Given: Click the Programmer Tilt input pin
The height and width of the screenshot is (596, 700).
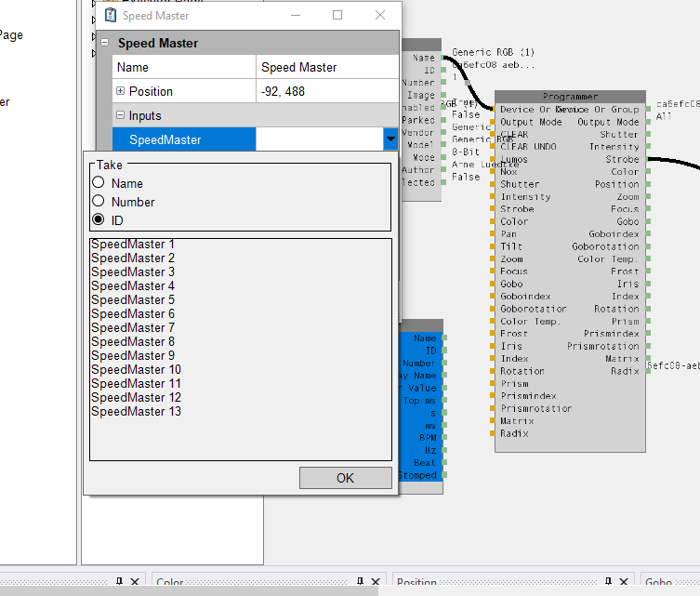Looking at the screenshot, I should pos(493,246).
